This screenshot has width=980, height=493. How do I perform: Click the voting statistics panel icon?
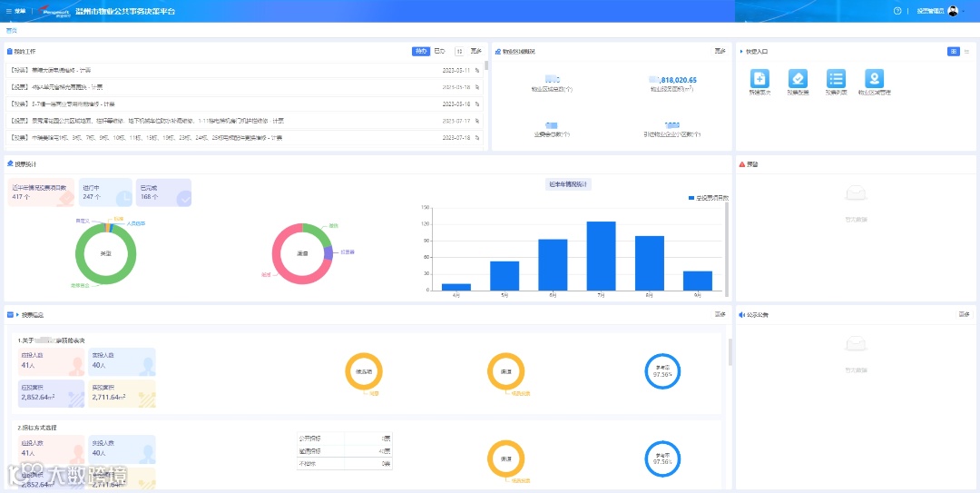tap(10, 164)
